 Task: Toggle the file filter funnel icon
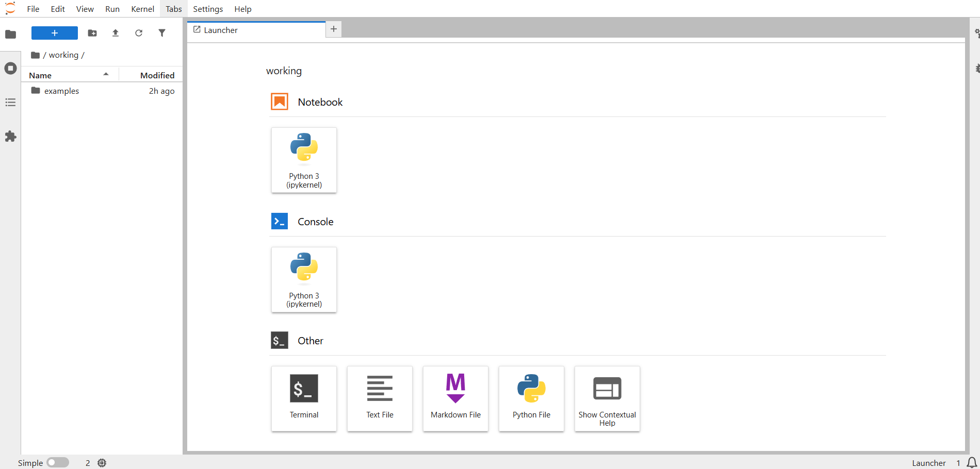coord(162,33)
